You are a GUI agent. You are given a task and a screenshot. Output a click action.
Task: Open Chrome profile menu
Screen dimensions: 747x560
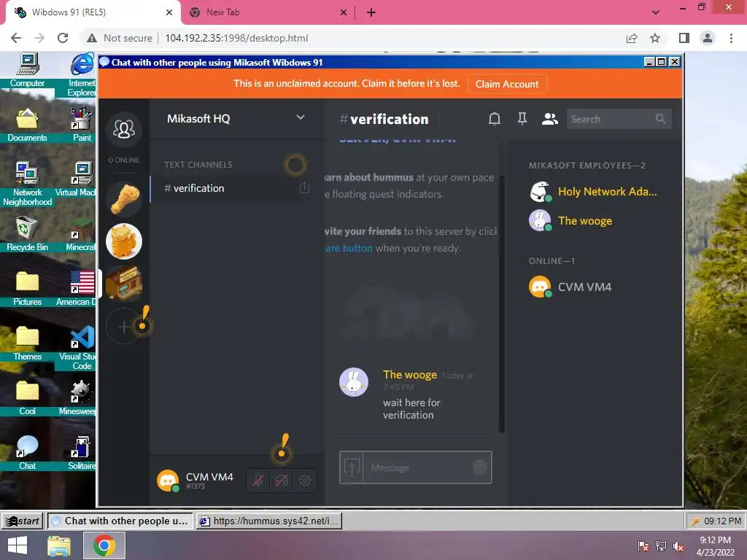pyautogui.click(x=708, y=38)
